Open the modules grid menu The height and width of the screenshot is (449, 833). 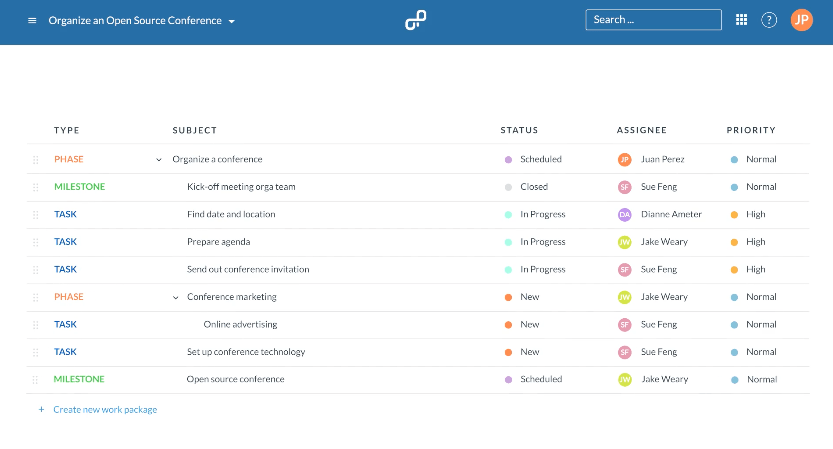[x=741, y=20]
